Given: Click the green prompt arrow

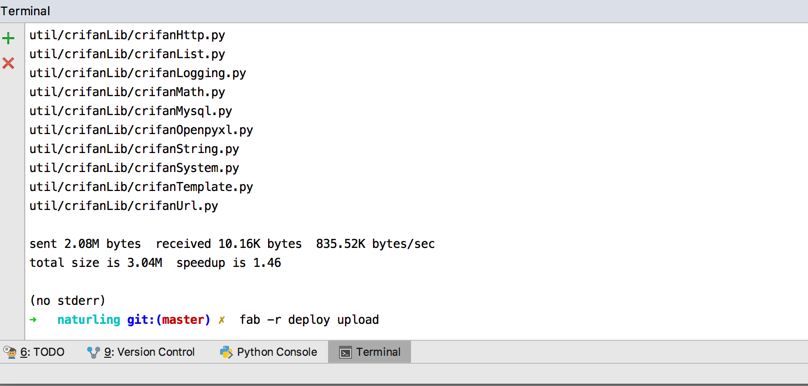Looking at the screenshot, I should (33, 320).
